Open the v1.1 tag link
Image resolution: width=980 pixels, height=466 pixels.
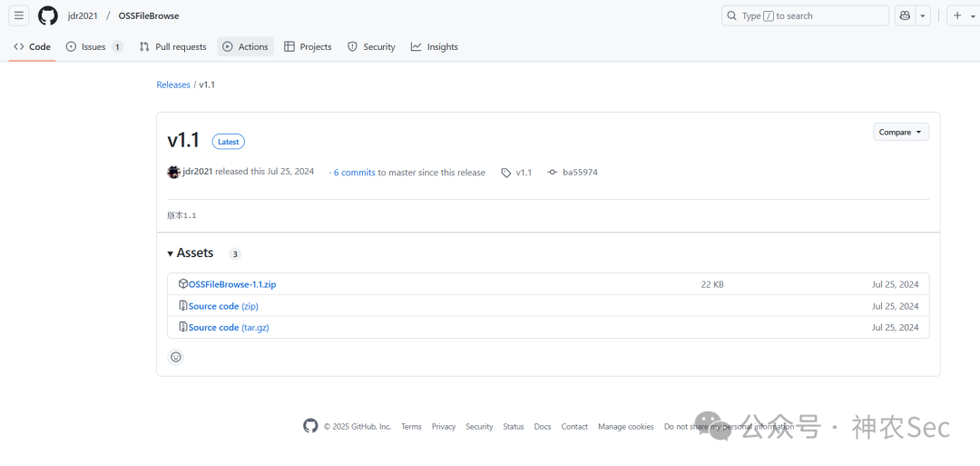tap(524, 173)
